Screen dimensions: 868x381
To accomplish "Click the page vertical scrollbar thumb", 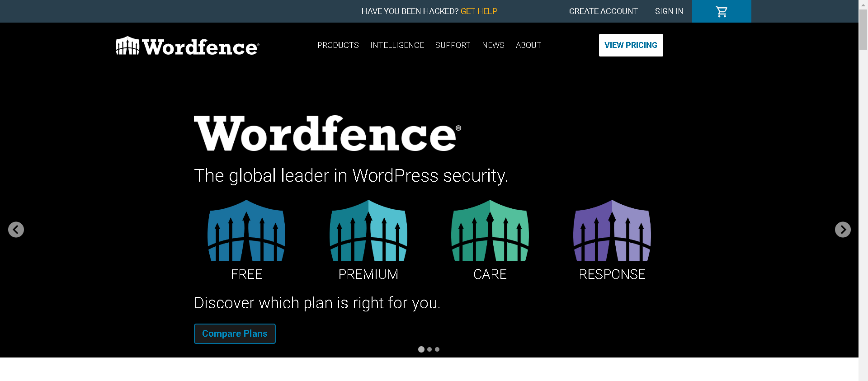I will click(863, 29).
